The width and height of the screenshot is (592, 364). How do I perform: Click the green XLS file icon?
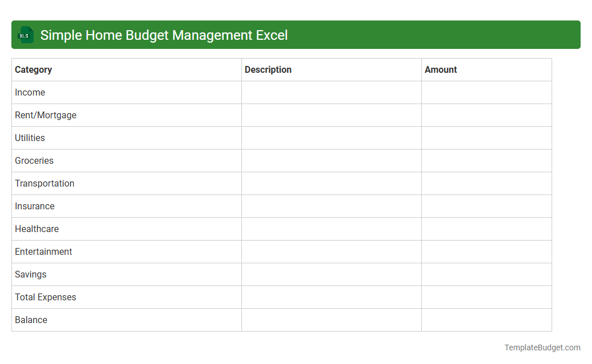pyautogui.click(x=25, y=35)
